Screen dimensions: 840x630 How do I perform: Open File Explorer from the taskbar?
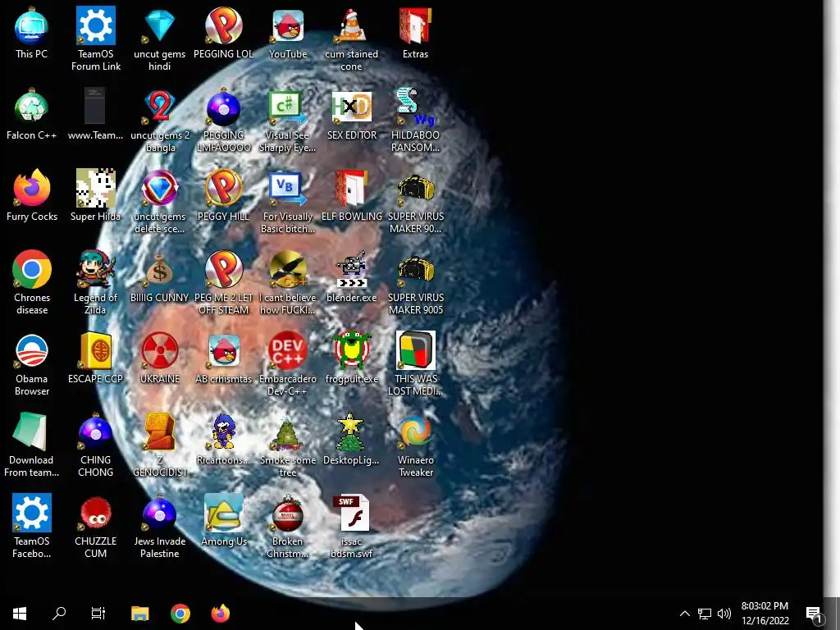click(139, 614)
